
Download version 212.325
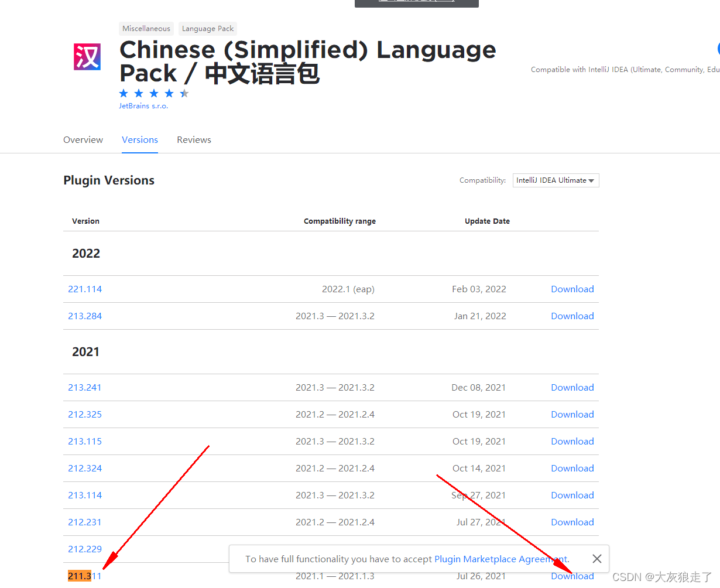click(572, 415)
